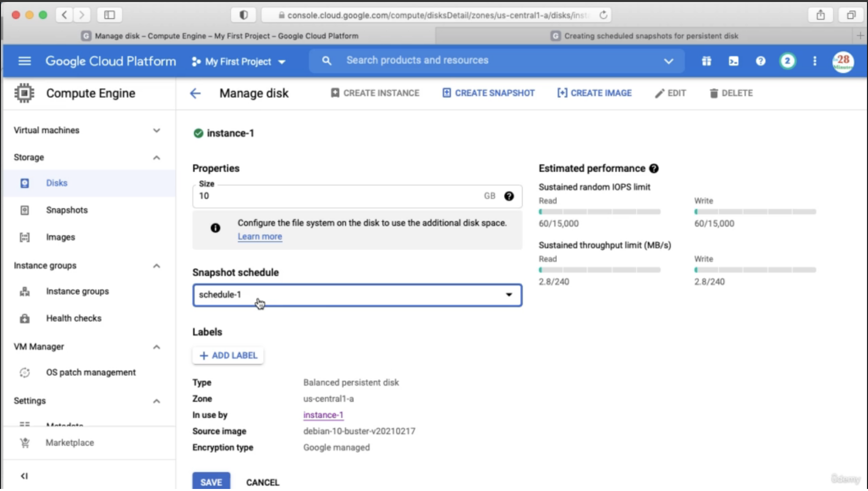Open Health checks in the sidebar
Image resolution: width=868 pixels, height=491 pixels.
click(x=89, y=318)
